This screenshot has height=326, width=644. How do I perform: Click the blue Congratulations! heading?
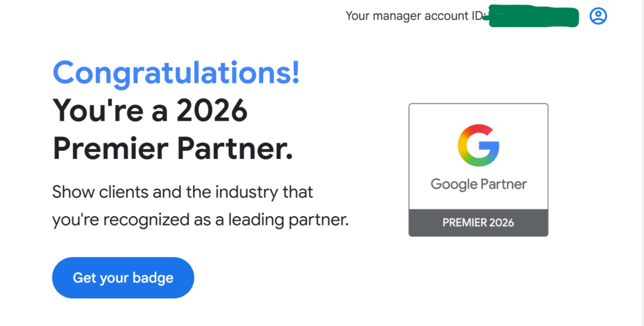pos(176,73)
